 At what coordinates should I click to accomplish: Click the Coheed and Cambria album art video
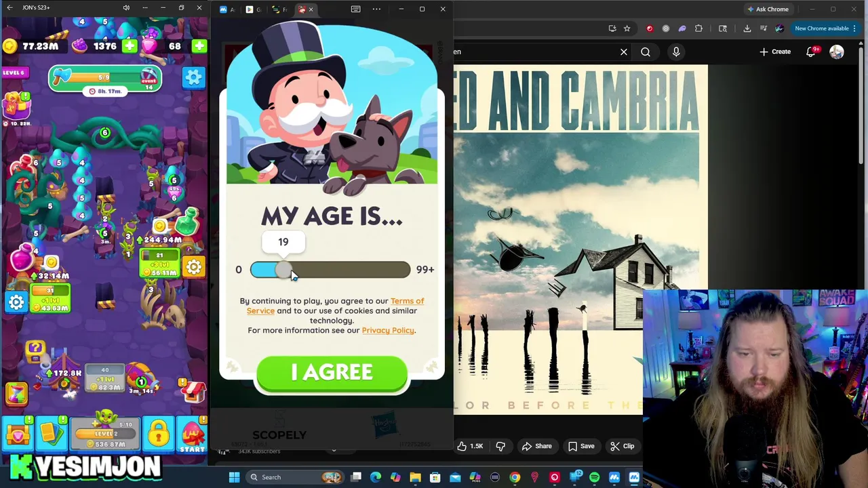coord(580,239)
